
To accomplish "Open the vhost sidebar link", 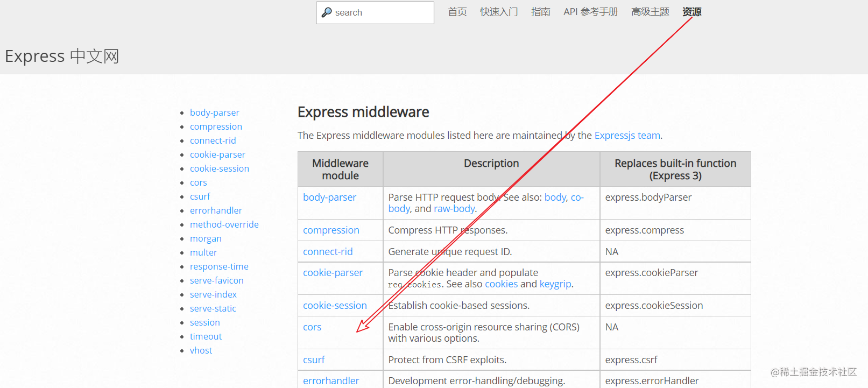I will coord(201,350).
